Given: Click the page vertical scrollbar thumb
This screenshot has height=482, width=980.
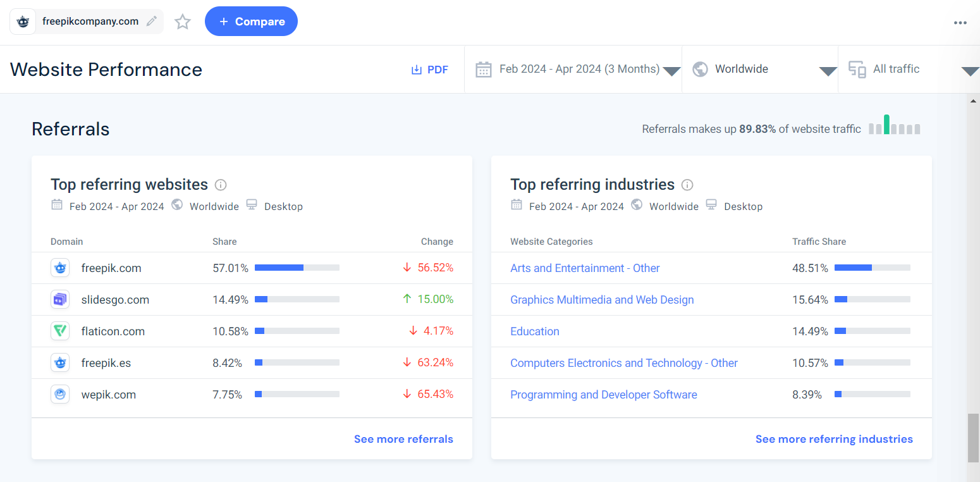Looking at the screenshot, I should click(x=974, y=438).
